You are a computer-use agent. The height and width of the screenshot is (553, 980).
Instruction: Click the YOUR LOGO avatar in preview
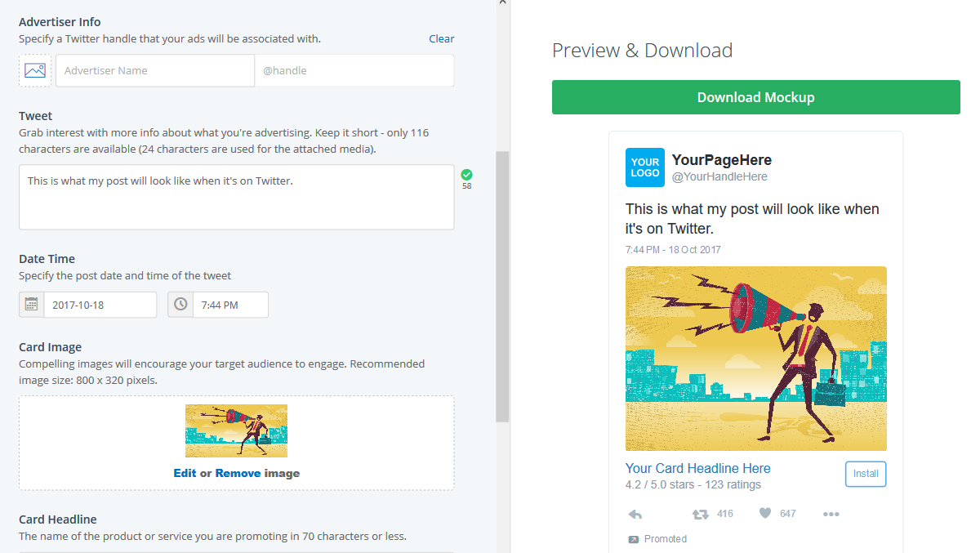[x=645, y=167]
